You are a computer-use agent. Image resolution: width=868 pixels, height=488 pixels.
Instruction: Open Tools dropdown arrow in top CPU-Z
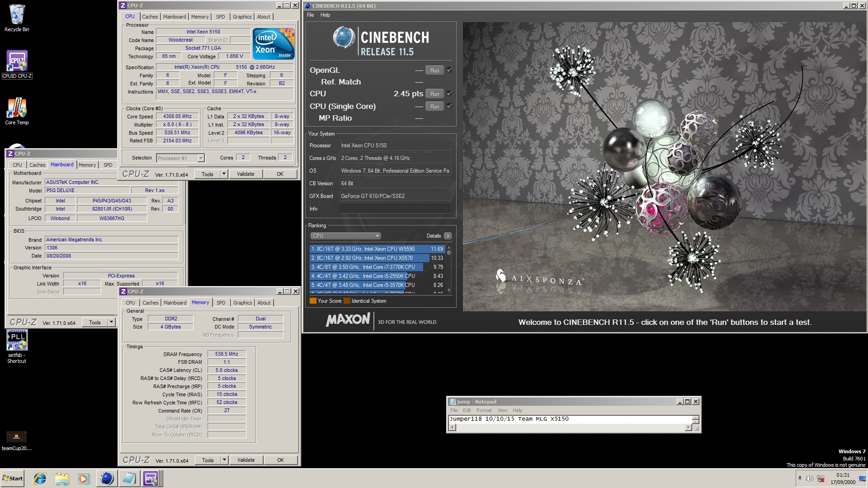click(x=223, y=174)
